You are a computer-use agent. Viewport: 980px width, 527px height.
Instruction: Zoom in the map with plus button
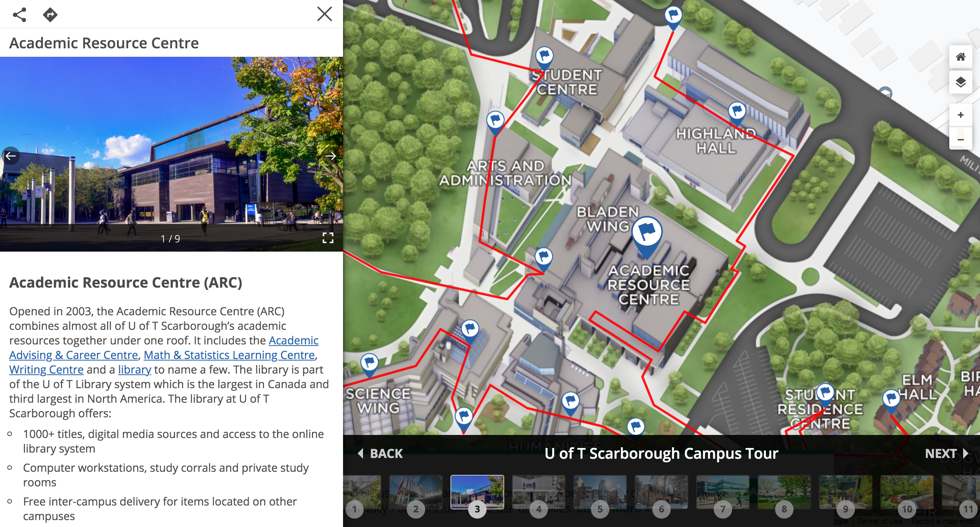pos(960,115)
